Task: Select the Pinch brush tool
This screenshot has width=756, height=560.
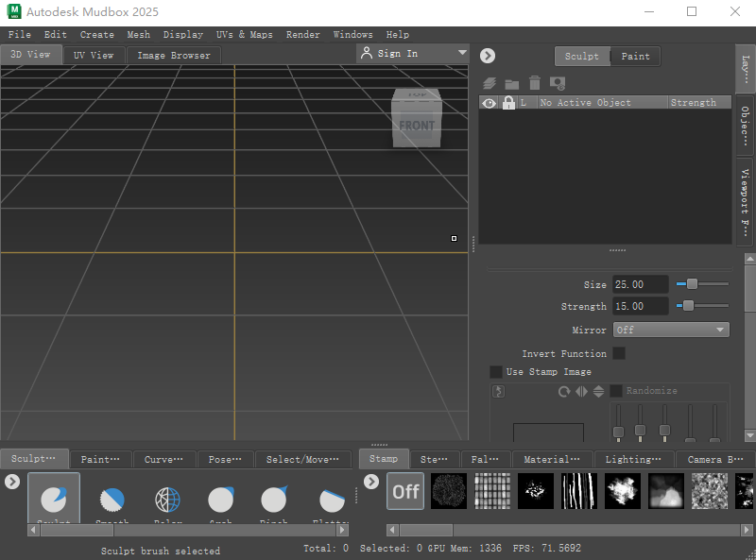Action: click(x=275, y=499)
